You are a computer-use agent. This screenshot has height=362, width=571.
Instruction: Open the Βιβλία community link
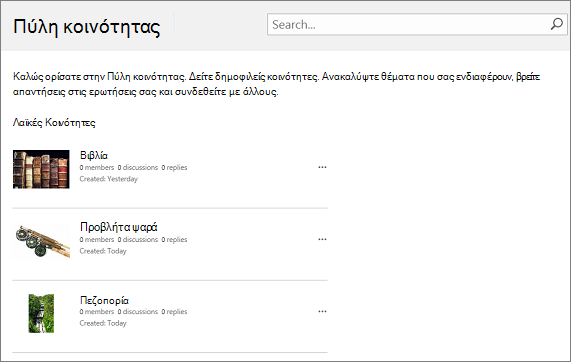tap(94, 155)
